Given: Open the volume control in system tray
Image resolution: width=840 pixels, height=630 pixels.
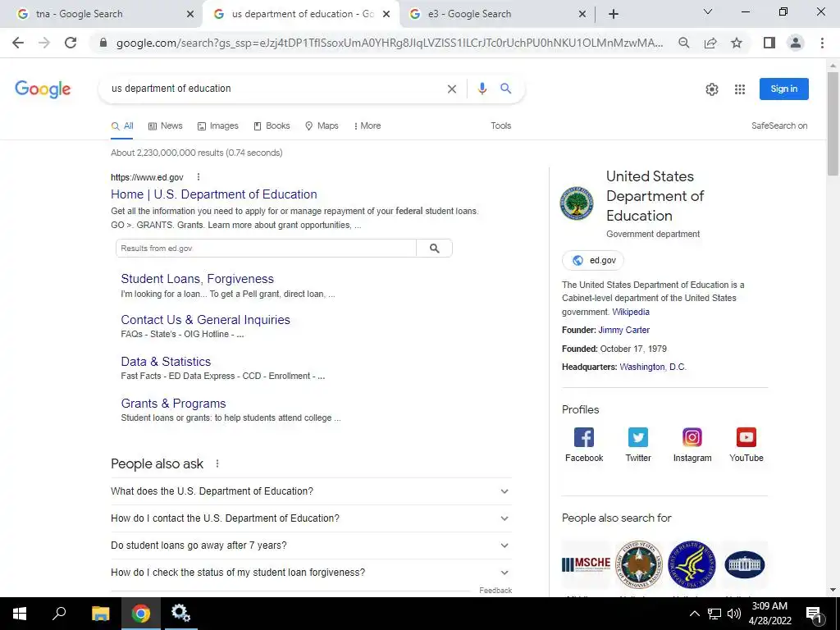Looking at the screenshot, I should point(734,614).
